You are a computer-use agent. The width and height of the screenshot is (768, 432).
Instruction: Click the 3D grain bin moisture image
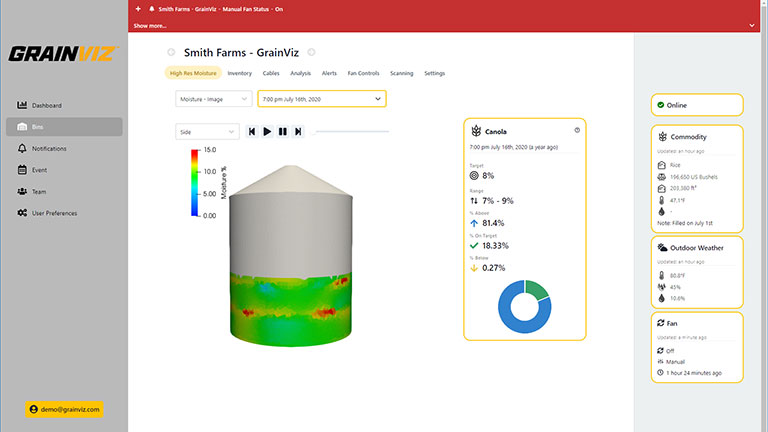pyautogui.click(x=291, y=256)
